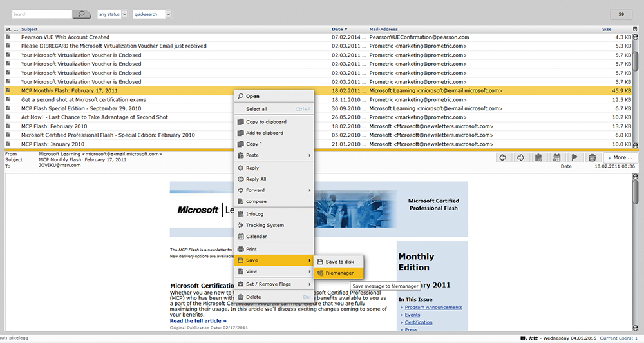This screenshot has width=644, height=343.
Task: Click the compose icon in context menu
Action: point(241,202)
